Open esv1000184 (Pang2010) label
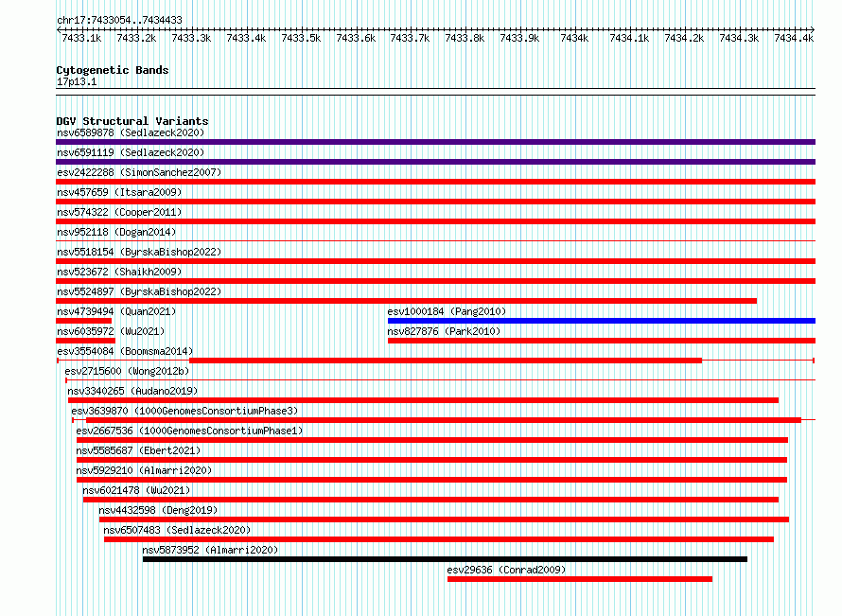Image resolution: width=842 pixels, height=616 pixels. point(447,311)
